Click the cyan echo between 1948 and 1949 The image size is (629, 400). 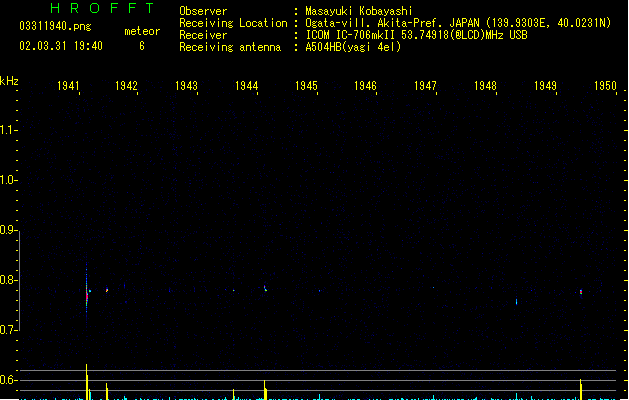516,302
